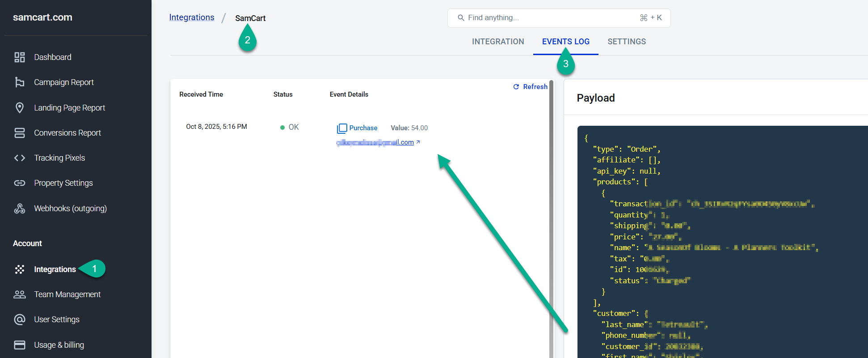Click the external link arrow after email
Viewport: 868px width, 358px height.
tap(418, 142)
